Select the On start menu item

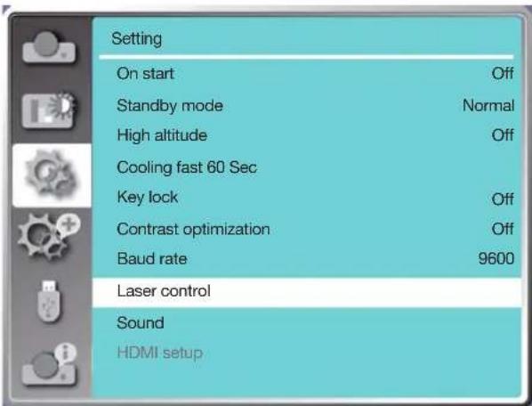(x=307, y=73)
